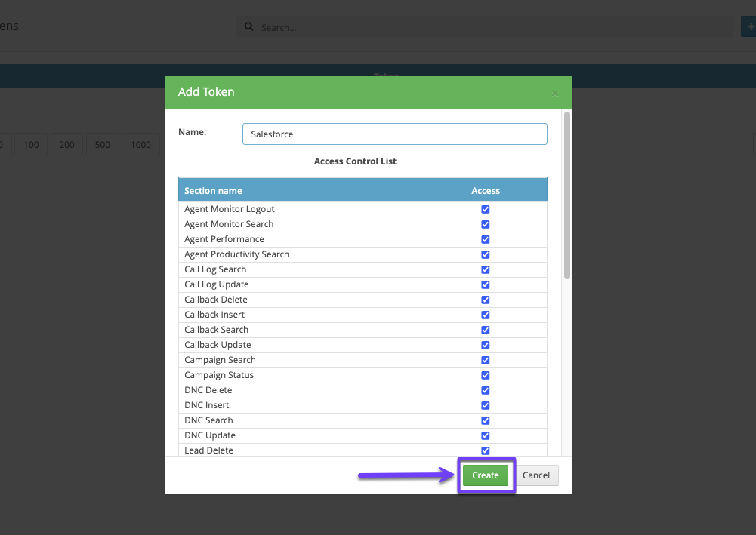Uncheck Agent Monitor Logout access

486,209
